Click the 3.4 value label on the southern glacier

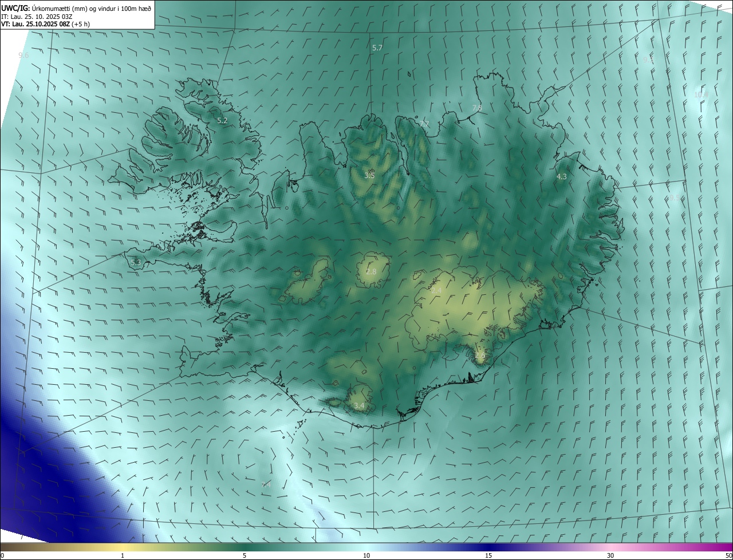click(359, 406)
